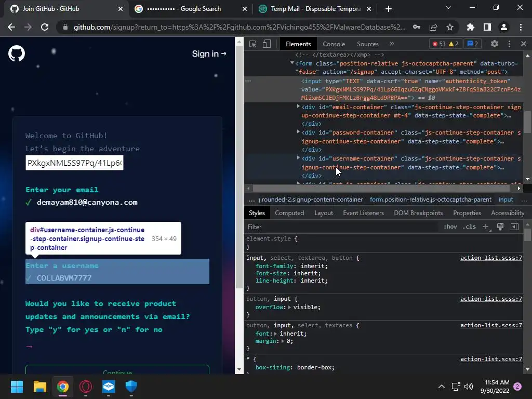Select the Styles tab
This screenshot has width=532, height=399.
point(257,212)
